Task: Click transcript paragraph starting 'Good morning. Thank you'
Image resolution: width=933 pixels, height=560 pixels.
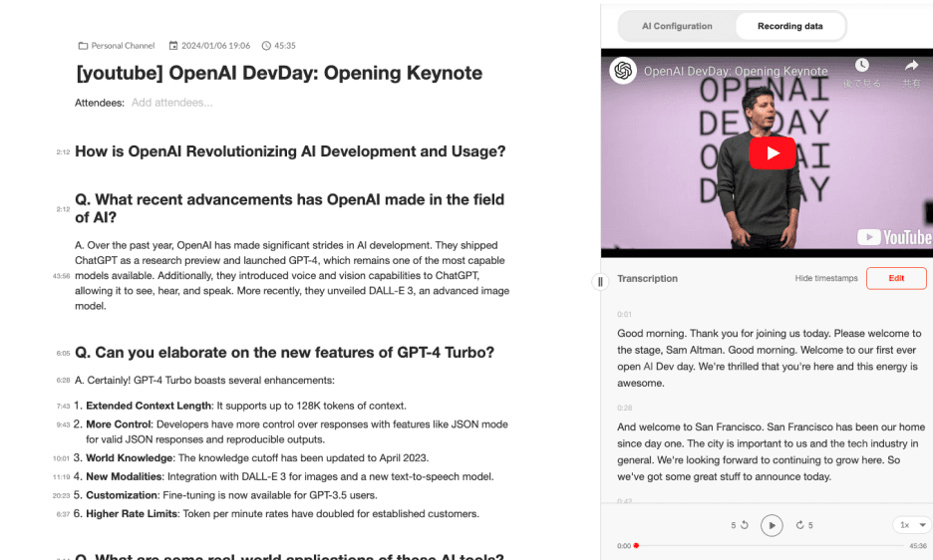Action: 770,359
